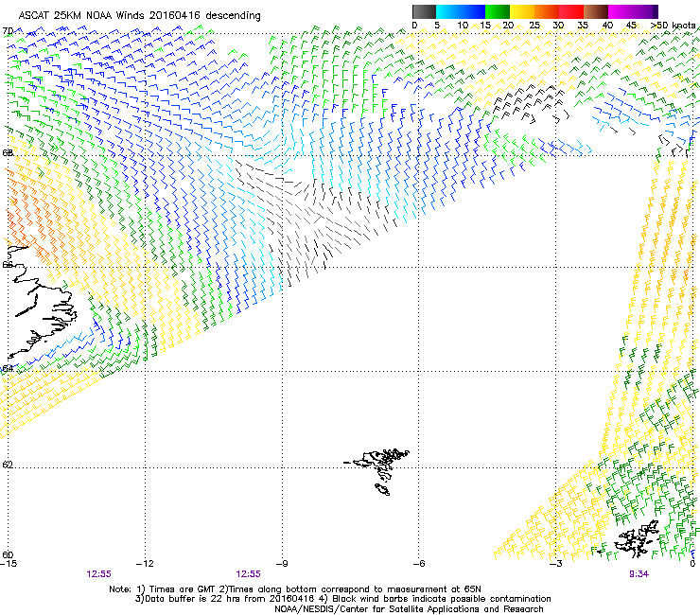Click the '45' label under the color bar
The height and width of the screenshot is (615, 700).
[x=631, y=26]
